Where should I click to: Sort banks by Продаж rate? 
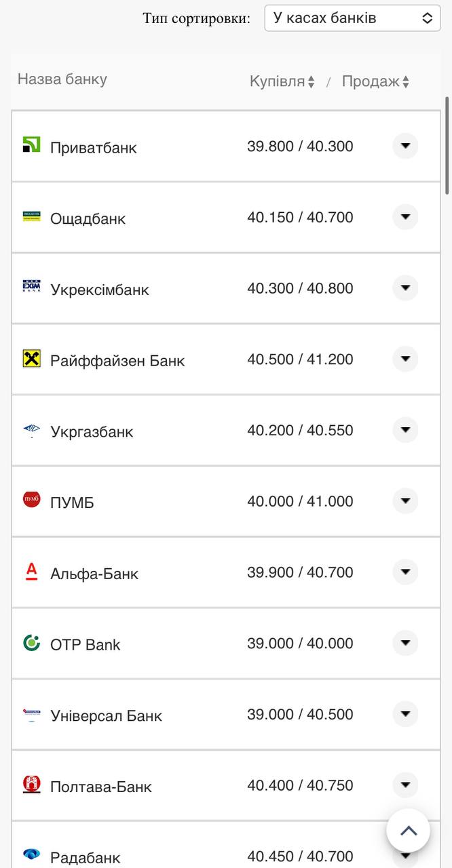[375, 81]
